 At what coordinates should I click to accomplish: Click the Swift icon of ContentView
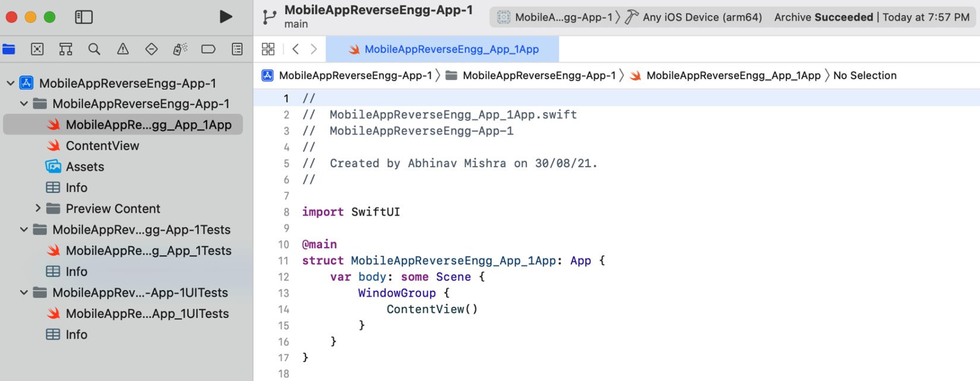click(x=53, y=145)
